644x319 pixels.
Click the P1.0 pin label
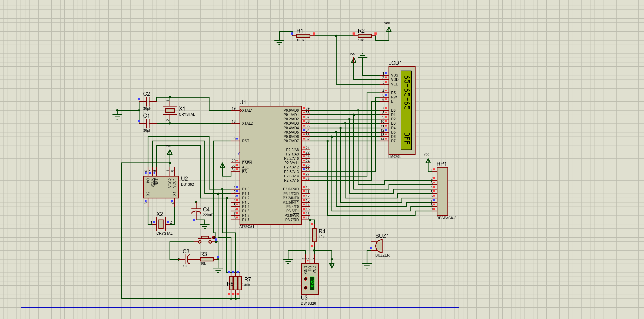(245, 189)
